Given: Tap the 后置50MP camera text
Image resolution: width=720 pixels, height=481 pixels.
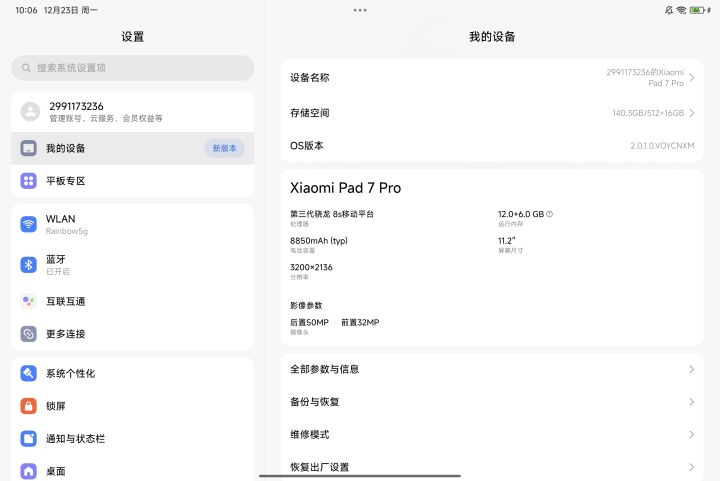Looking at the screenshot, I should coord(309,322).
